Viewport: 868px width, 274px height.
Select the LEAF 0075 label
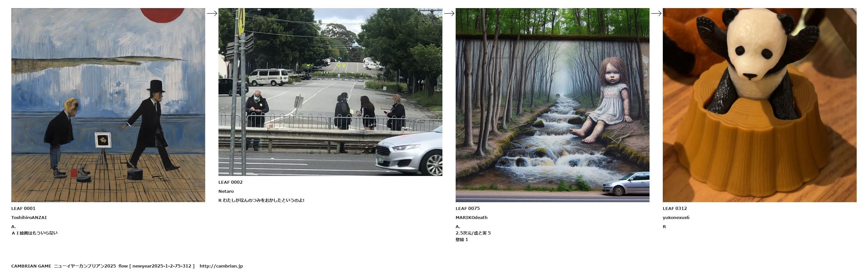[468, 209]
